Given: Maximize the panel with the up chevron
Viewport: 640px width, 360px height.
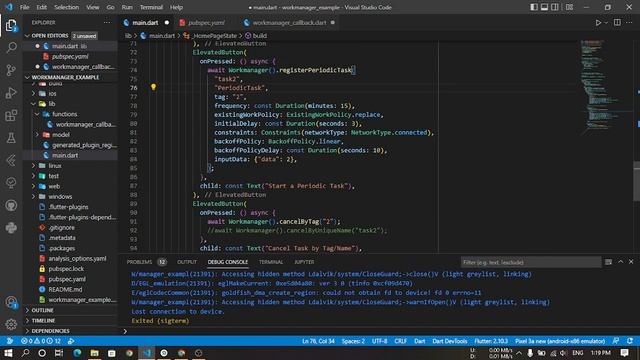Looking at the screenshot, I should coord(620,262).
